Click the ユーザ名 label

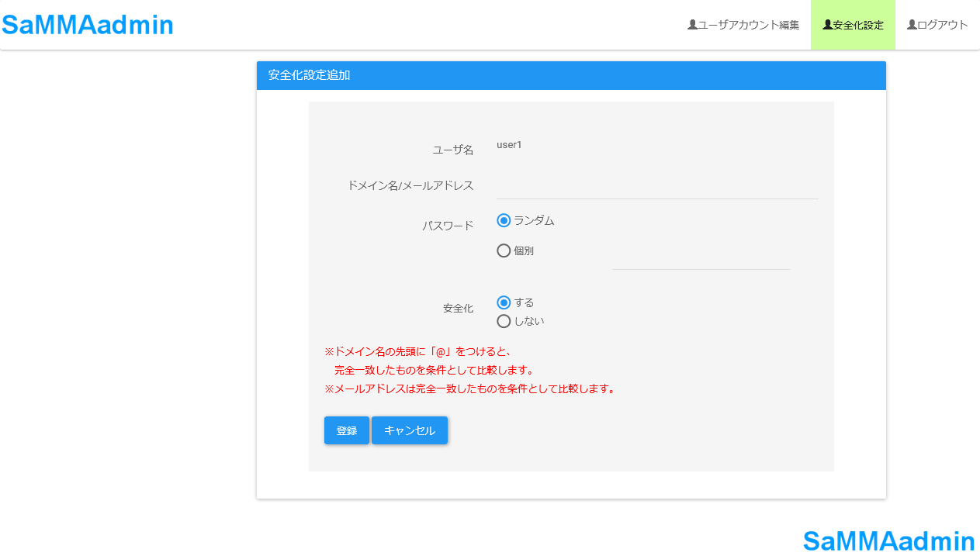tap(453, 150)
